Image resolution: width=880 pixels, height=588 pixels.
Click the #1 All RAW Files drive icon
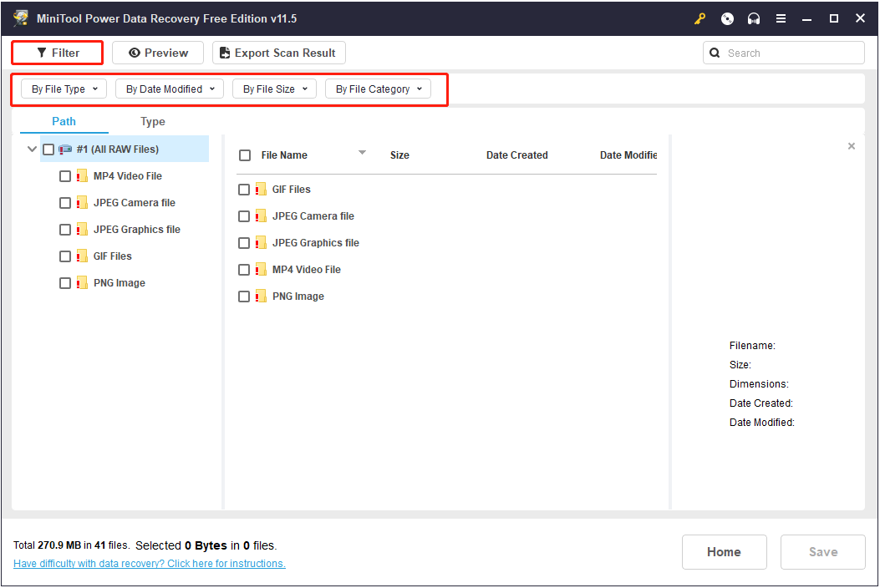click(x=65, y=150)
